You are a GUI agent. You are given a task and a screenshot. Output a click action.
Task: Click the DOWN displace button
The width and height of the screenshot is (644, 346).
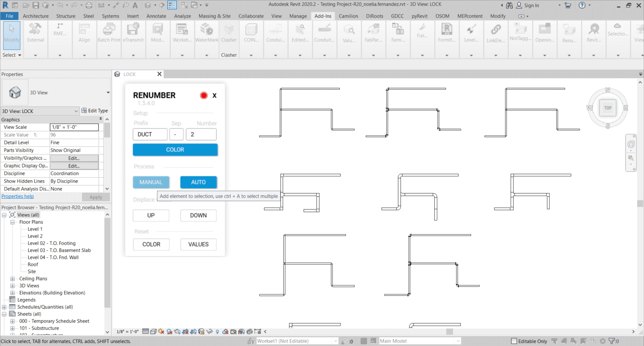[x=198, y=216]
